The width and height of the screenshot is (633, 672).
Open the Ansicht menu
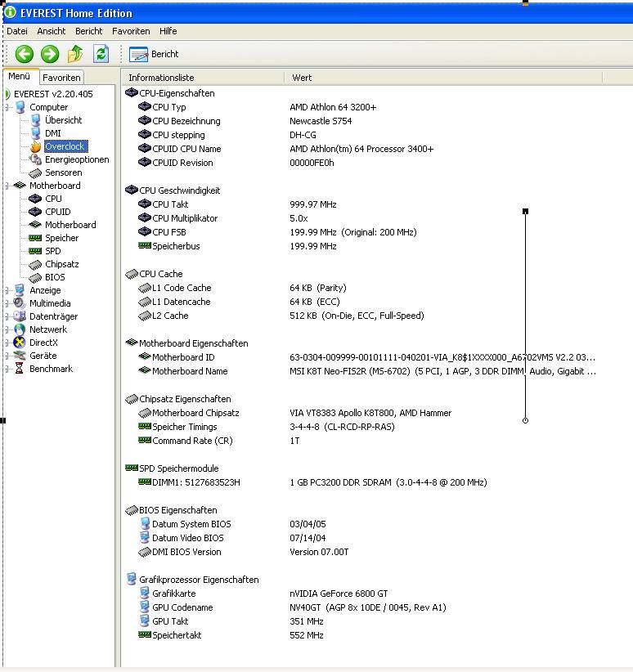point(51,31)
